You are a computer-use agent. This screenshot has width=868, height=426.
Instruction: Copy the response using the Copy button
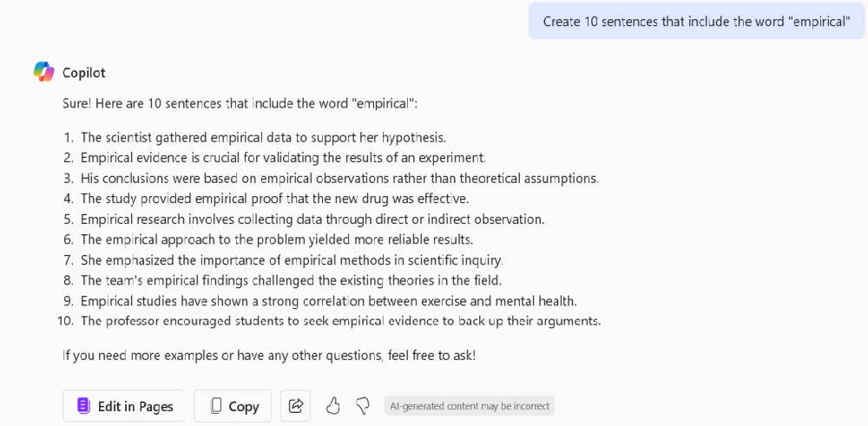(233, 406)
